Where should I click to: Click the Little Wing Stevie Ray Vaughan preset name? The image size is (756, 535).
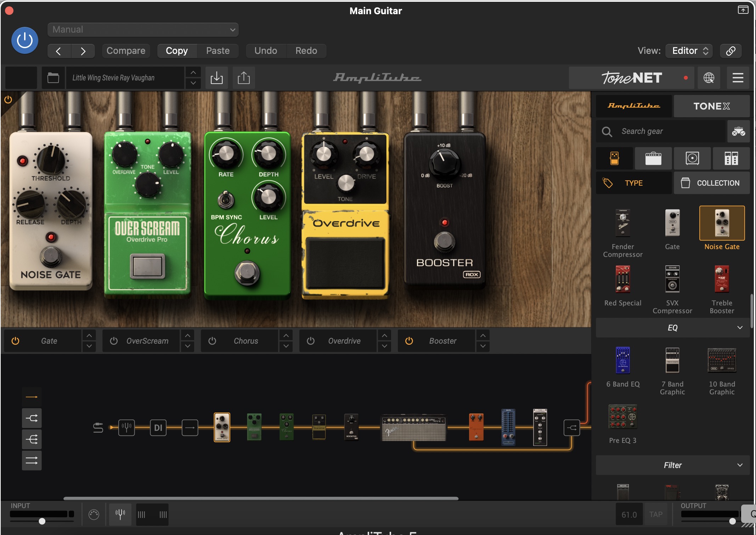(x=125, y=78)
